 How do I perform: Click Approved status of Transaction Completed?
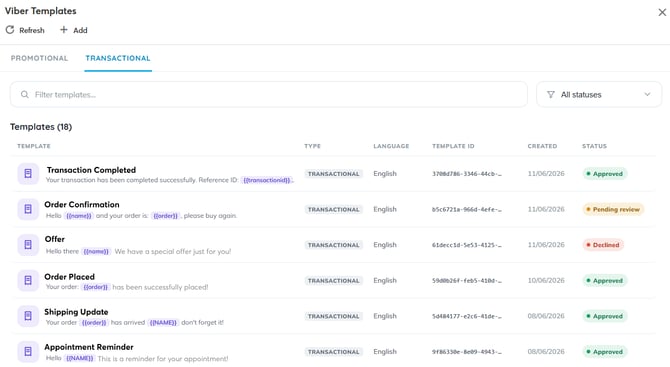(605, 173)
